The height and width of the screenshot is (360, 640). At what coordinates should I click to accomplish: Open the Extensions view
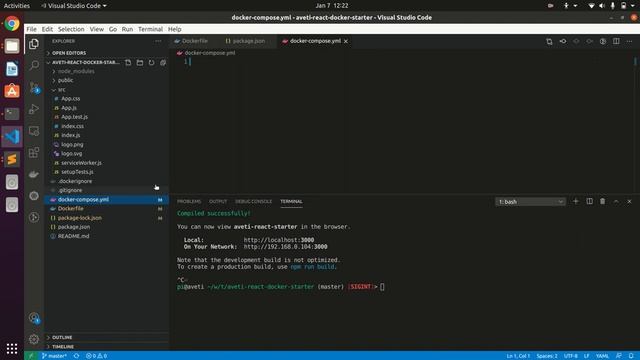(x=34, y=152)
